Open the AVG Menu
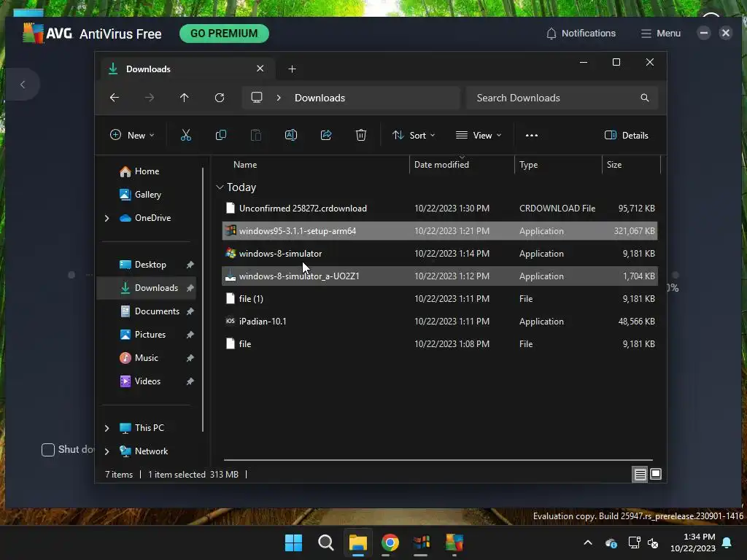The height and width of the screenshot is (560, 747). click(x=660, y=34)
